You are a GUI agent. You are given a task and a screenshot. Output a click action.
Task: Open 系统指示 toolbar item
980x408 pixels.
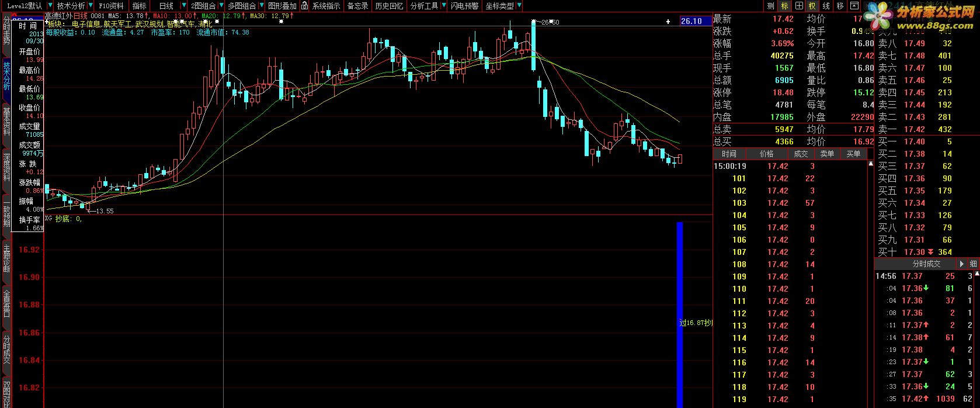tap(326, 6)
